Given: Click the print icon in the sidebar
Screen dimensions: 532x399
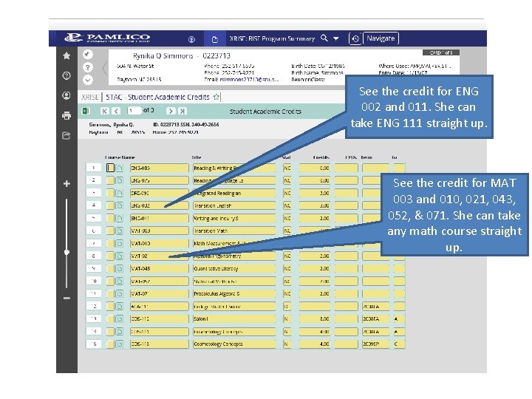Looking at the screenshot, I should (66, 116).
